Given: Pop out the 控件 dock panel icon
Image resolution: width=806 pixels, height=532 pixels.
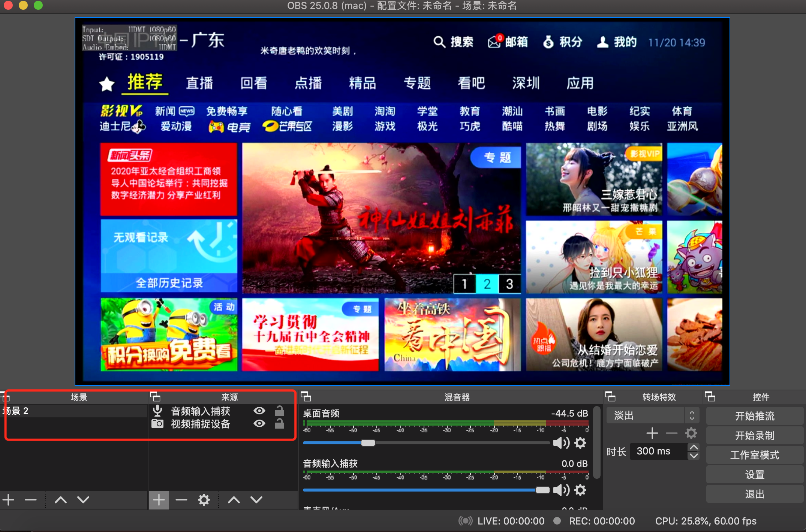Looking at the screenshot, I should point(710,396).
